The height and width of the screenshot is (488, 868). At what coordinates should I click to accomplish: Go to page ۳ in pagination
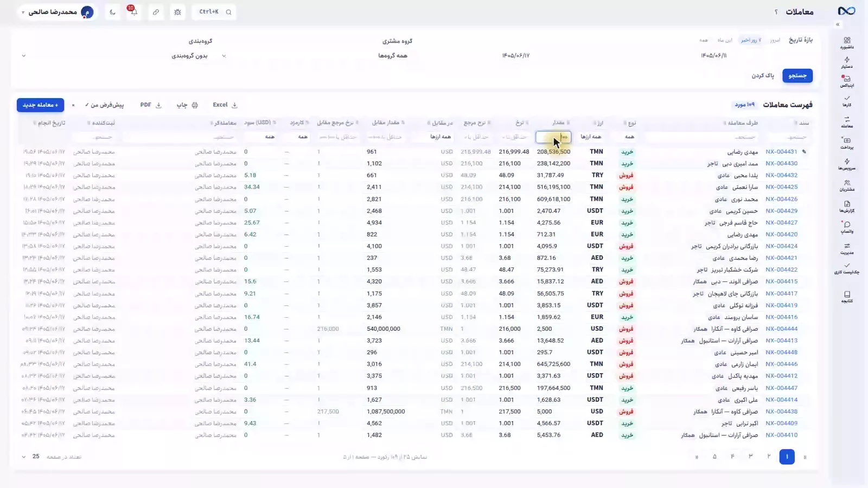(751, 457)
